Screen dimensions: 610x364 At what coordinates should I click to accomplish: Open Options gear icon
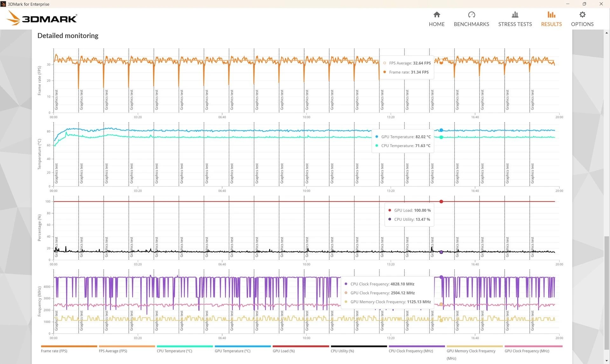pyautogui.click(x=582, y=15)
